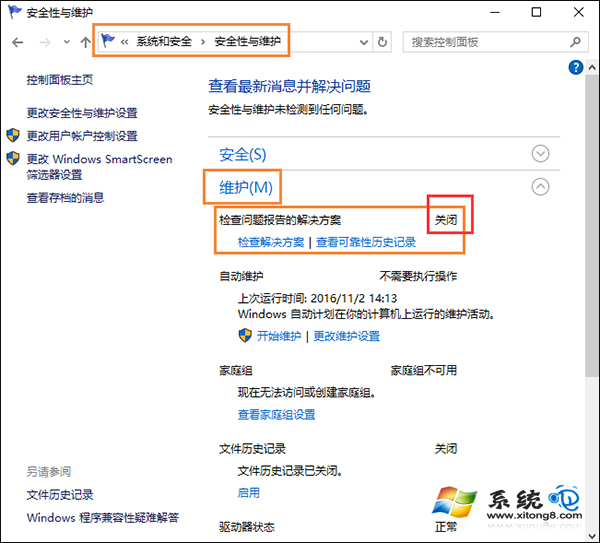Click shield icon next to 开始维护
The height and width of the screenshot is (543, 600).
pyautogui.click(x=245, y=335)
